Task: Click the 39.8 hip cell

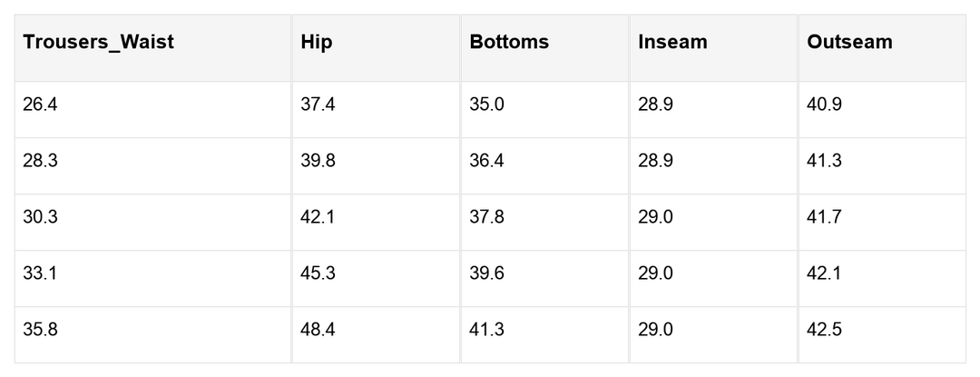Action: pyautogui.click(x=318, y=162)
